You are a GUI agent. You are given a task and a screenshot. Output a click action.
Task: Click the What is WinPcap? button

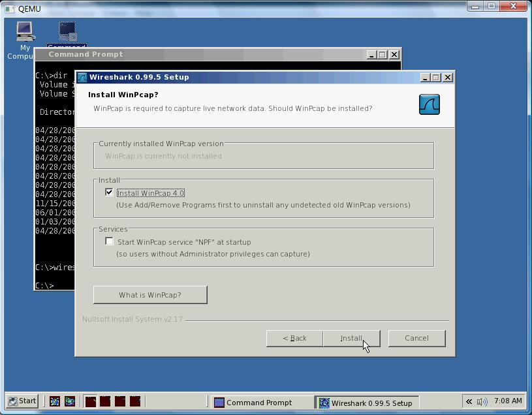pyautogui.click(x=150, y=295)
